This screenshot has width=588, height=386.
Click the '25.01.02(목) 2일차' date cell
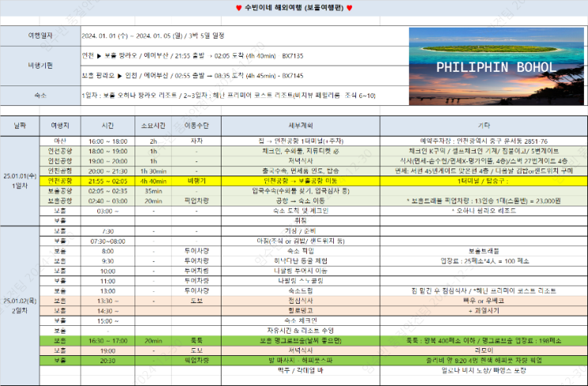pyautogui.click(x=20, y=306)
